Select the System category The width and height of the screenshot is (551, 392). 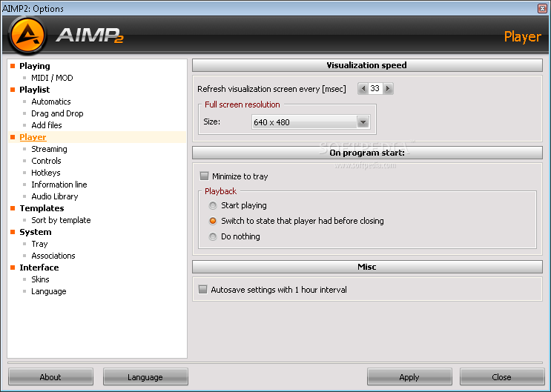click(36, 232)
